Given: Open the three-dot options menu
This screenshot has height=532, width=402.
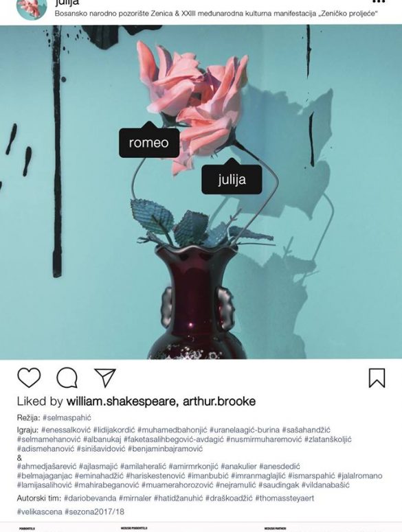Looking at the screenshot, I should coord(379,1).
